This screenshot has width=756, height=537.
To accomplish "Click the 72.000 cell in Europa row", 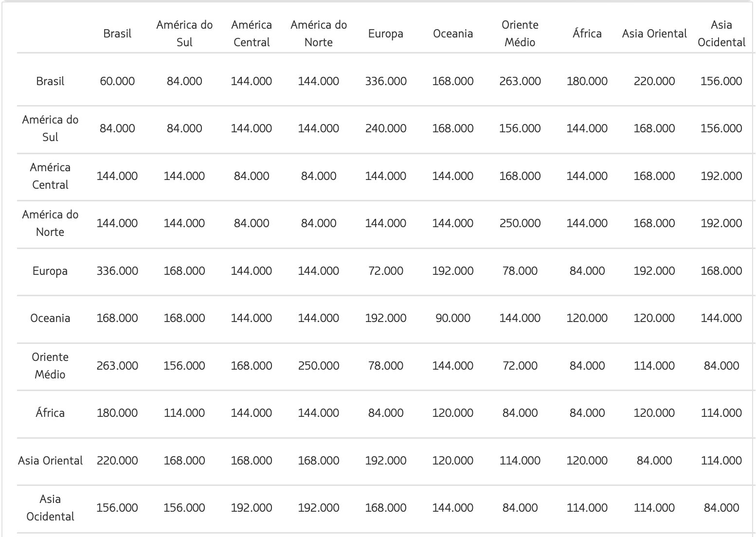I will 386,271.
